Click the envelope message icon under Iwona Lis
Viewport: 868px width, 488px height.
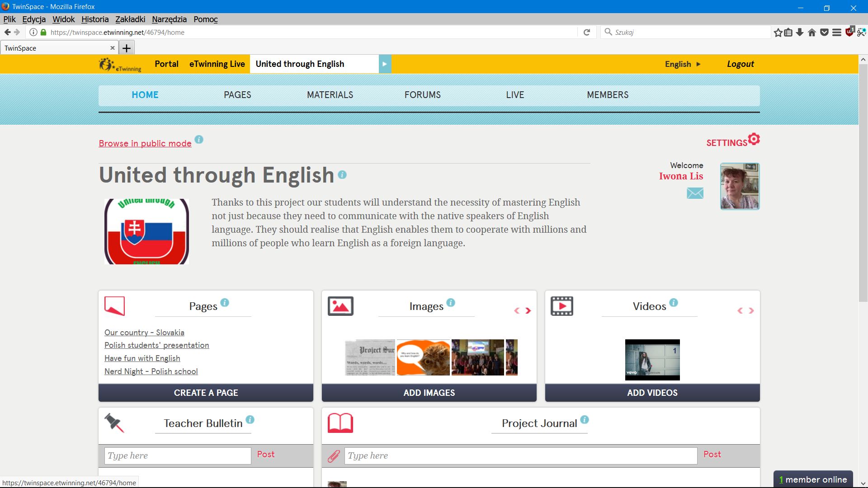coord(695,193)
